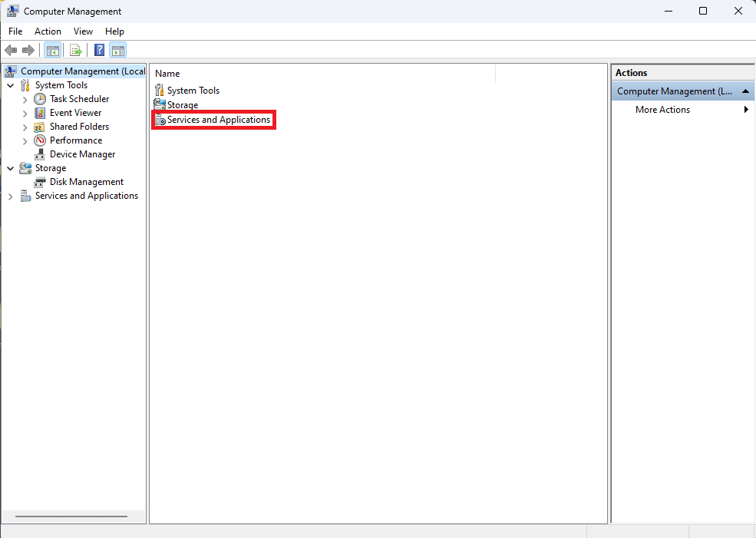Open the Action menu
The image size is (756, 538).
pyautogui.click(x=48, y=31)
